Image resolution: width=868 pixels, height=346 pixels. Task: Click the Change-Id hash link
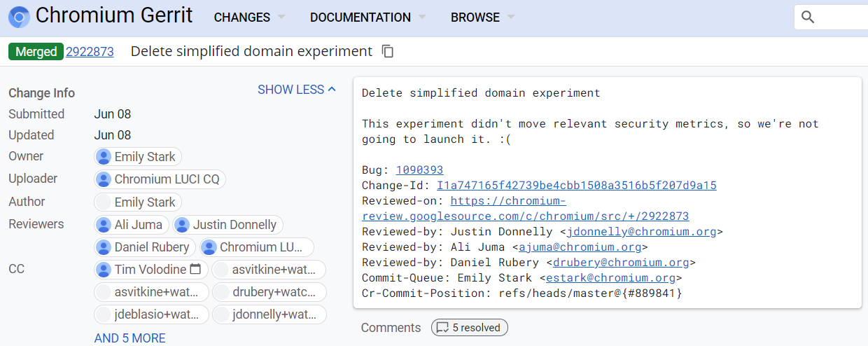576,186
